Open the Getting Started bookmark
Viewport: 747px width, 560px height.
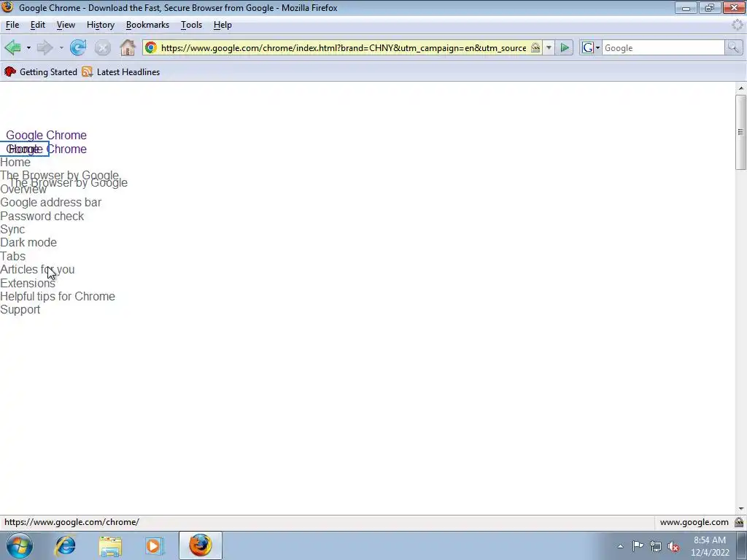(41, 72)
